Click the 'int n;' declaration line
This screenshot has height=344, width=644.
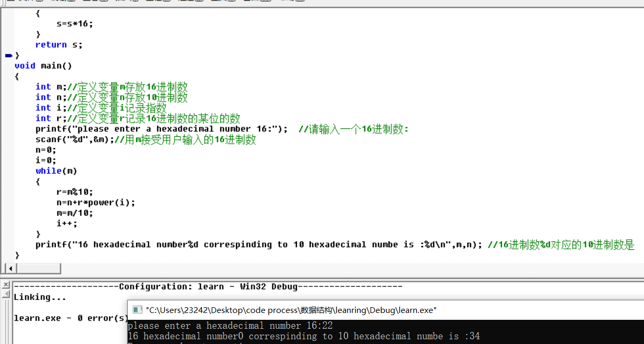[111, 97]
